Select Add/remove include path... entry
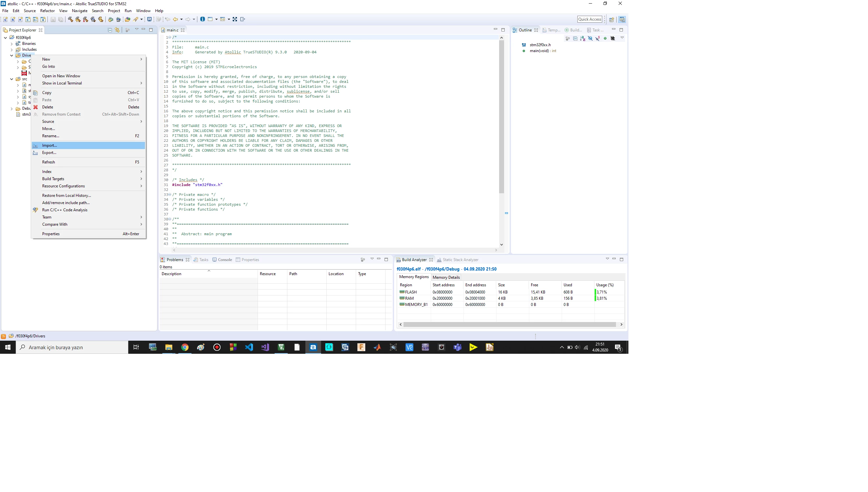This screenshot has height=492, width=868. 88,203
